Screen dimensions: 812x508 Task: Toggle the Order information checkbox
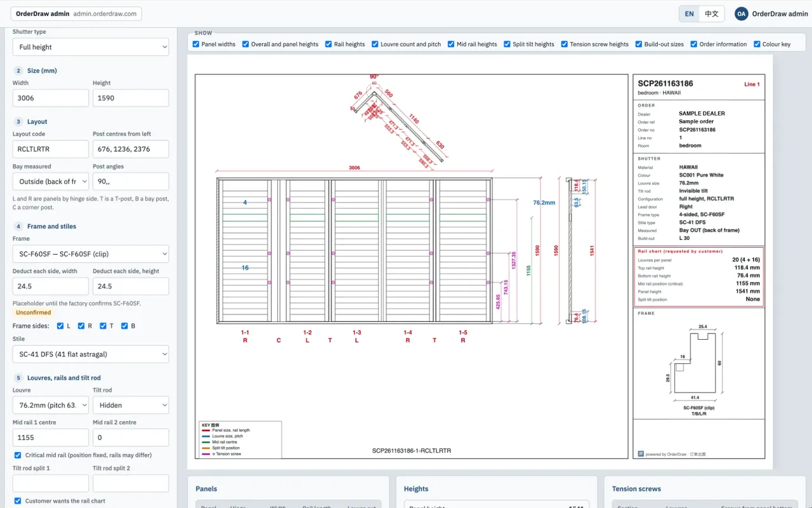click(694, 44)
